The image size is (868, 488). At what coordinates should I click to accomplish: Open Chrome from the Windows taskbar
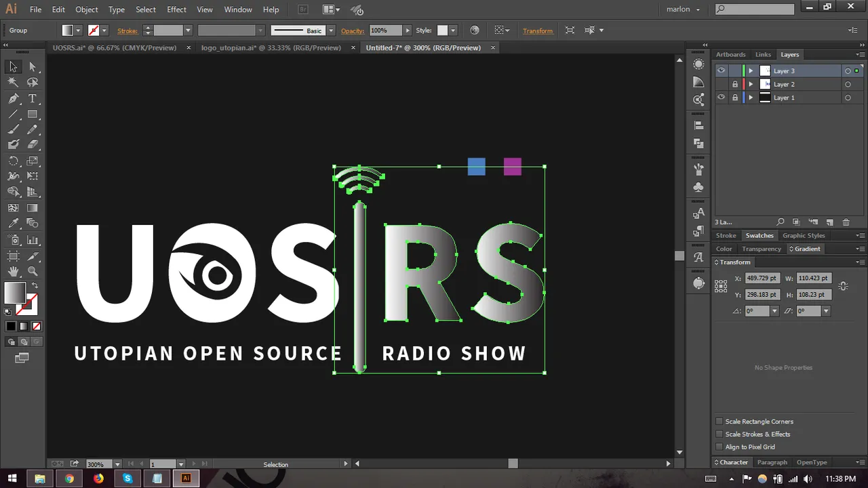69,479
